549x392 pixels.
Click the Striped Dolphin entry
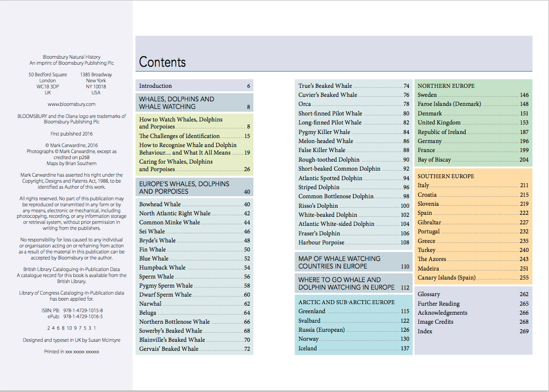(x=354, y=187)
